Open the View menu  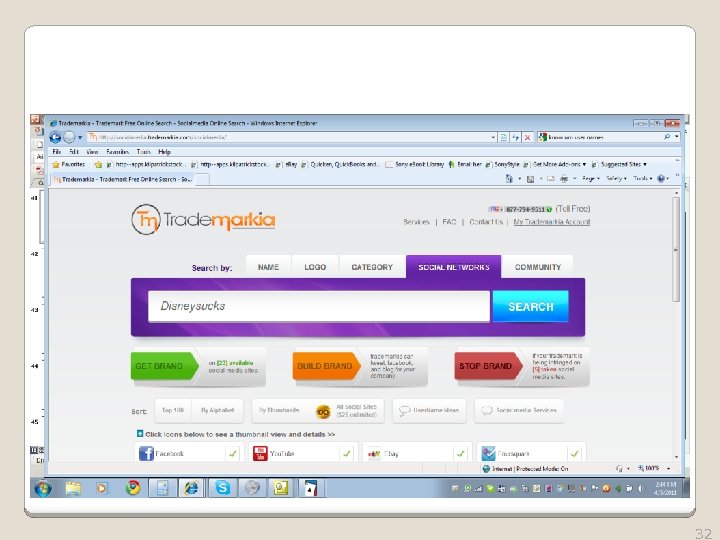(x=92, y=152)
